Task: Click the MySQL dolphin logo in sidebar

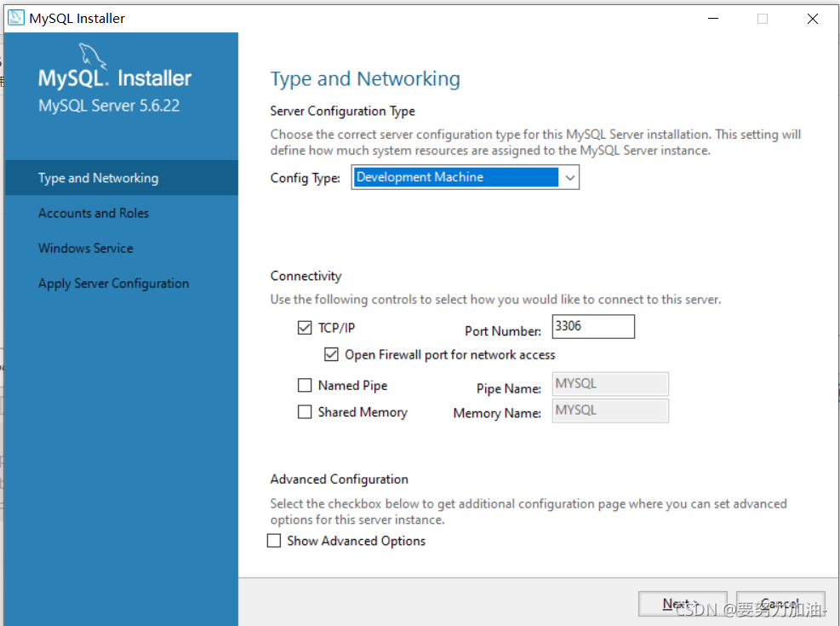Action: [x=93, y=56]
